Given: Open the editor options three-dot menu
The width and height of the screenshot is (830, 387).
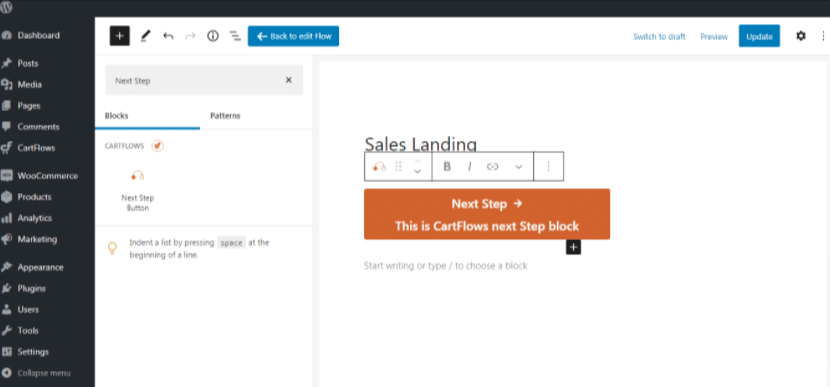Looking at the screenshot, I should 823,36.
